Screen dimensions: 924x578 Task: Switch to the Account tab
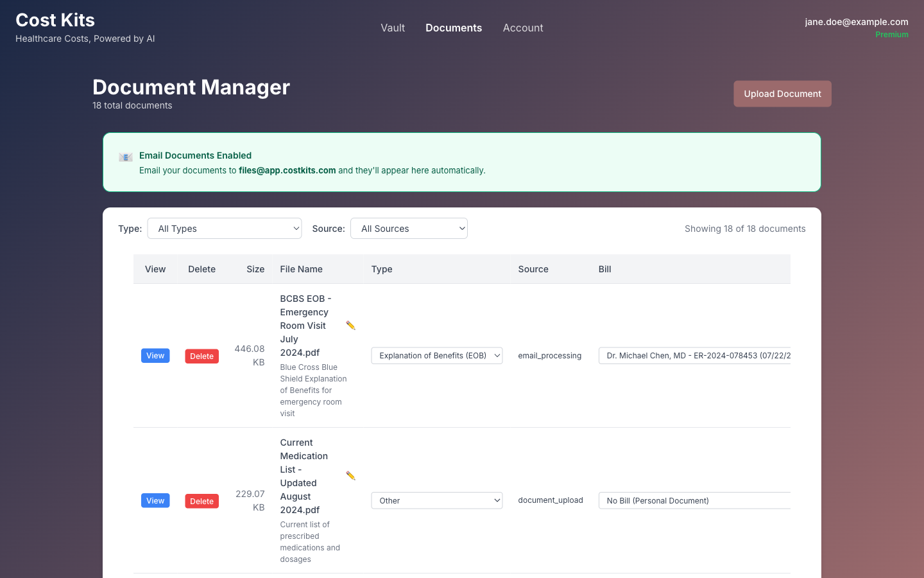point(523,28)
